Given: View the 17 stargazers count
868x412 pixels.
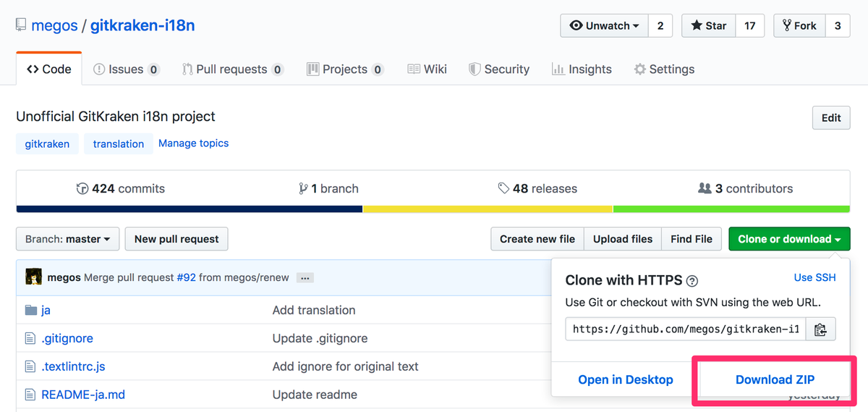Looking at the screenshot, I should coord(750,25).
